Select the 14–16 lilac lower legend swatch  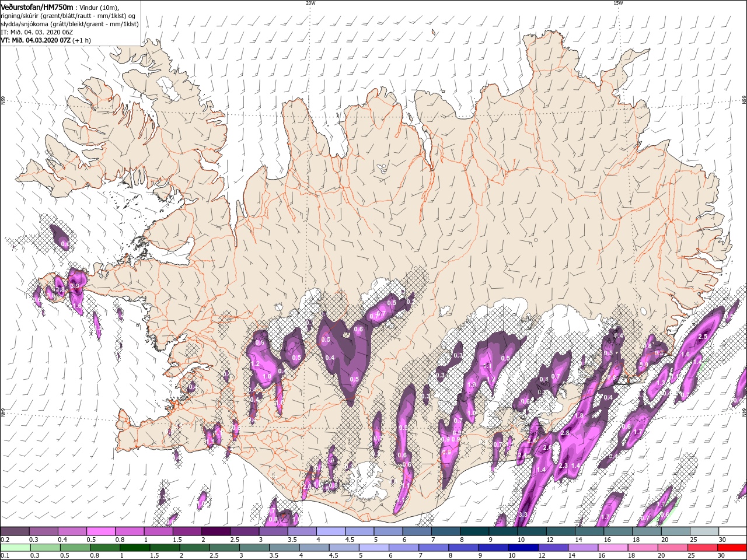582,548
